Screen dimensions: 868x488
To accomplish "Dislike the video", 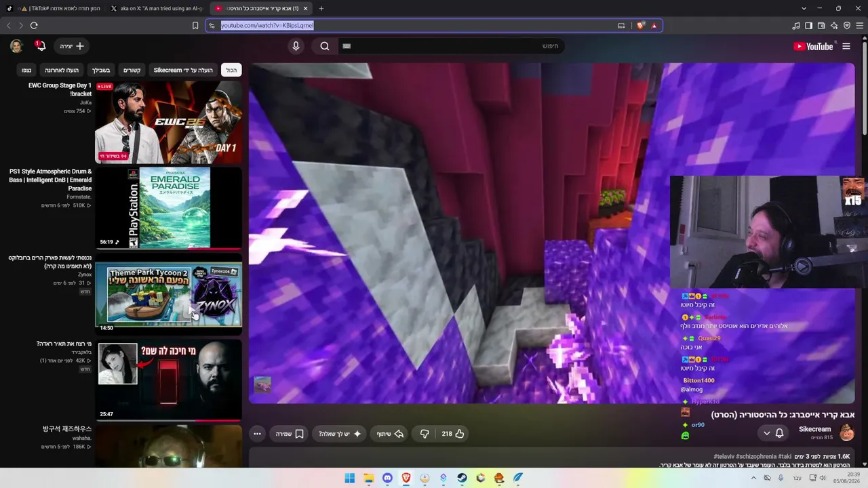I will click(425, 434).
